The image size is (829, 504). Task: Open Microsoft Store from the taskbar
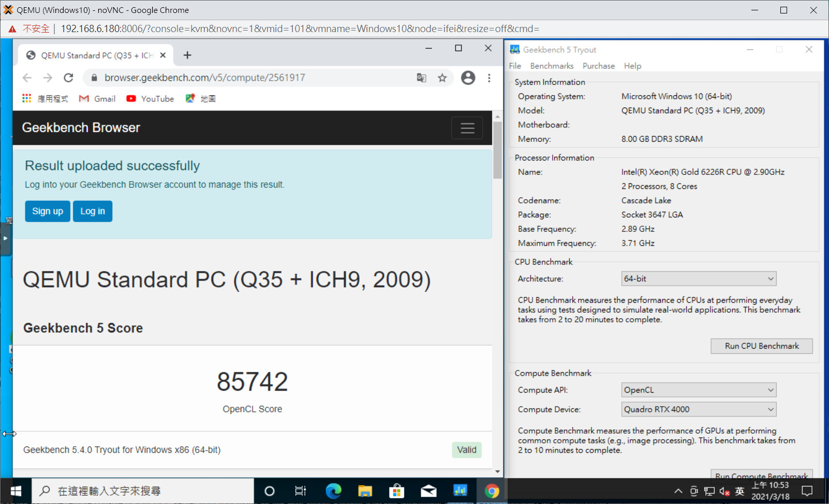pos(397,491)
